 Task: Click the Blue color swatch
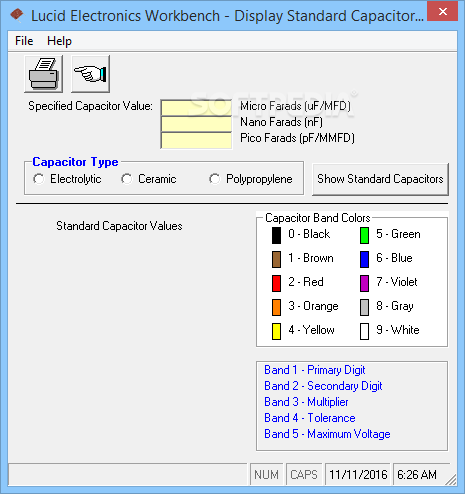tap(364, 259)
